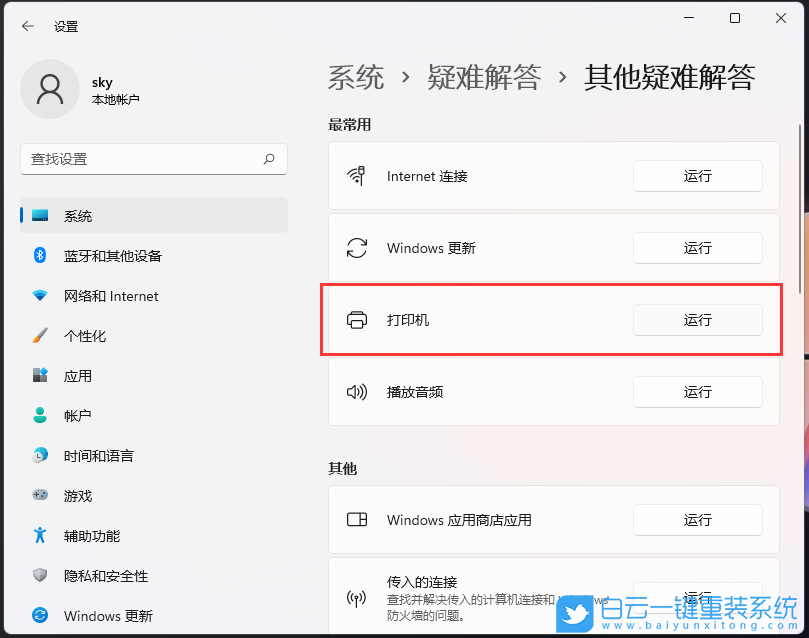The height and width of the screenshot is (638, 809).
Task: Select the Windows 更新 icon in sidebar
Action: tap(39, 616)
